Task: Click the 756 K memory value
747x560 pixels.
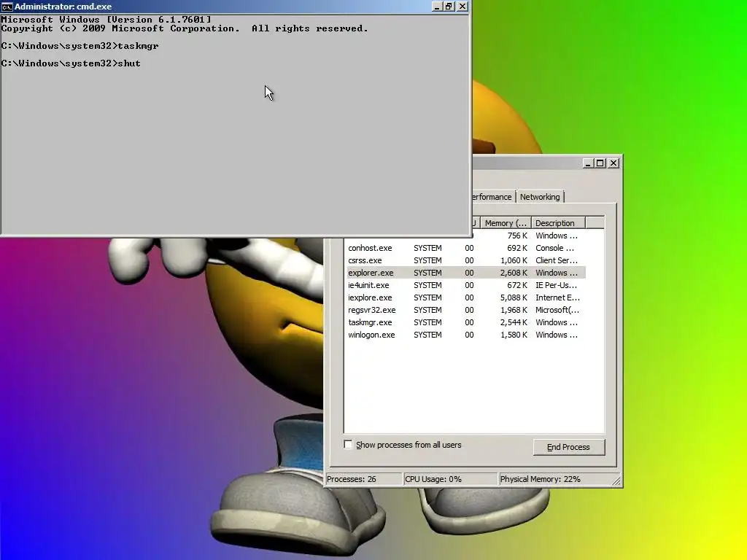Action: [517, 236]
